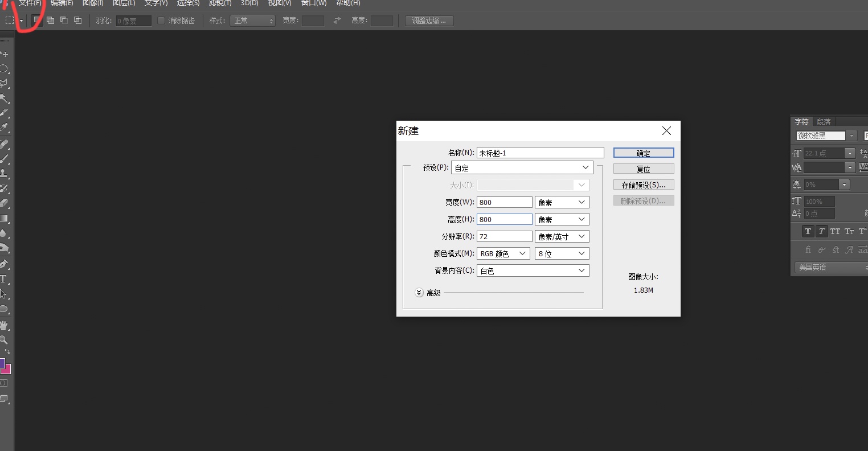Image resolution: width=868 pixels, height=451 pixels.
Task: Click the 名称 name input field
Action: pyautogui.click(x=541, y=153)
